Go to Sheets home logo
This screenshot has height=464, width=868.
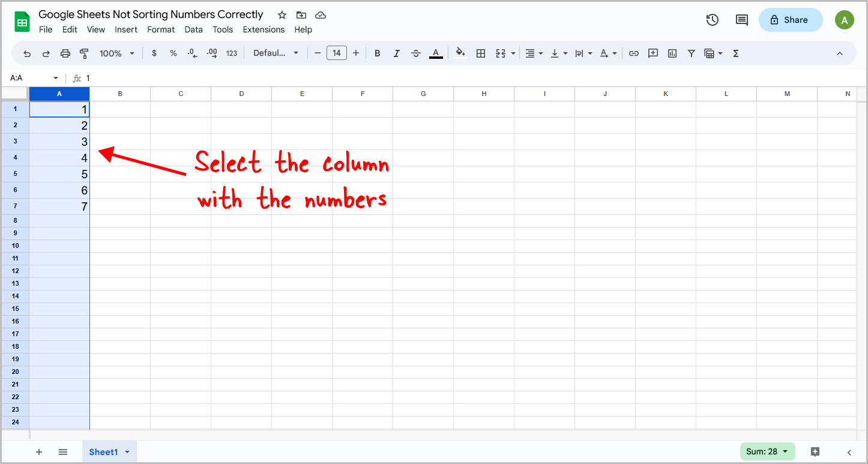(x=22, y=22)
